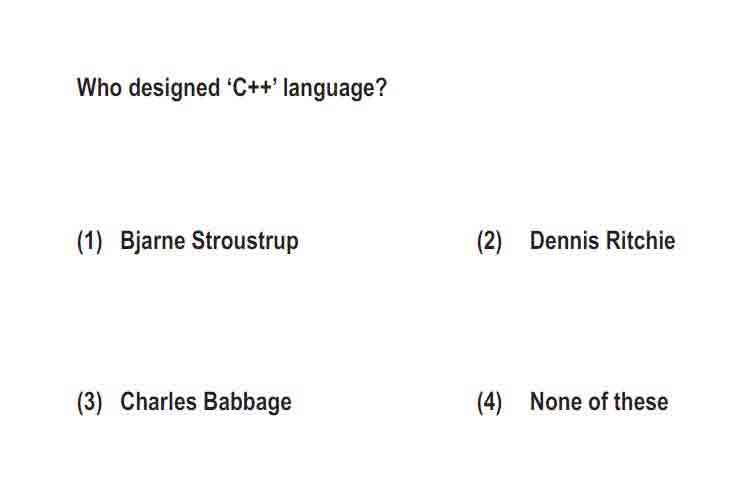The width and height of the screenshot is (750, 500).
Task: Click the word 'language?' in the question
Action: (335, 89)
